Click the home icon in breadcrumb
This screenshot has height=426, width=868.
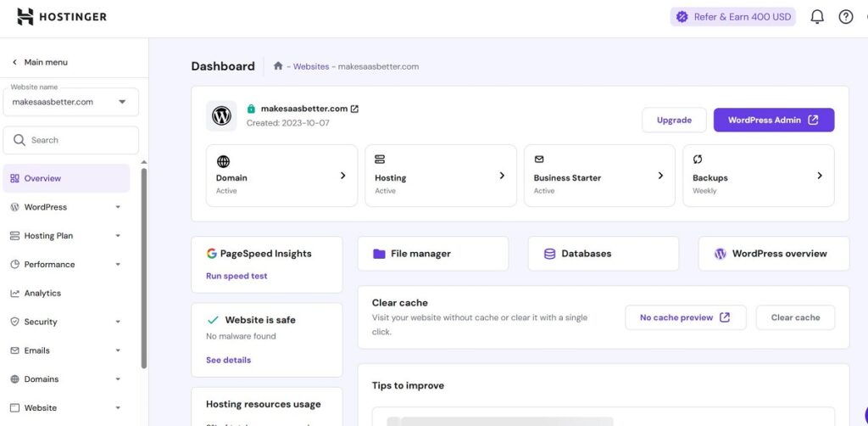(x=278, y=66)
